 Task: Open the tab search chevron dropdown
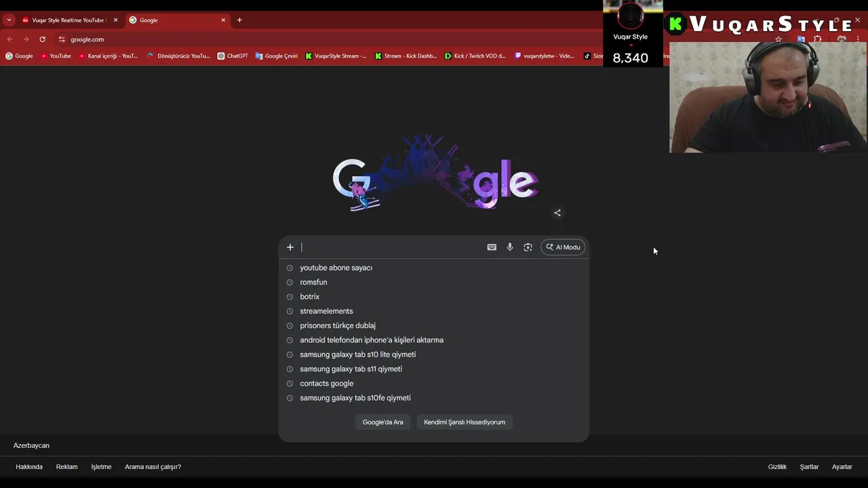click(9, 20)
